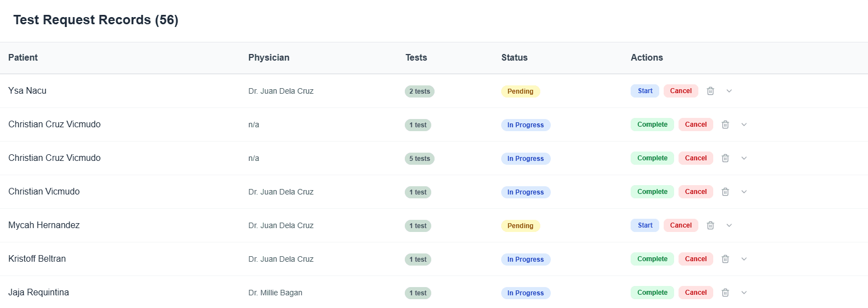This screenshot has height=308, width=868.
Task: Click the Actions column header
Action: point(647,57)
